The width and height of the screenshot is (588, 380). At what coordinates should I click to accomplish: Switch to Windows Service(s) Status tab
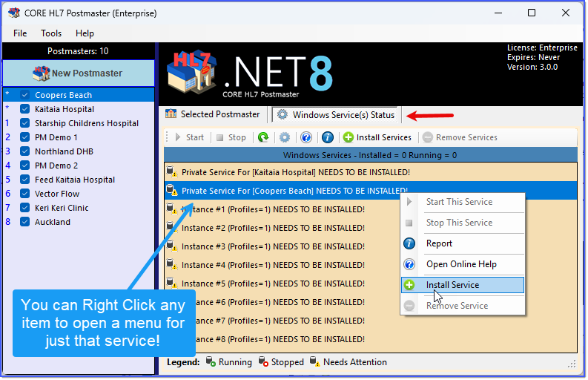336,115
